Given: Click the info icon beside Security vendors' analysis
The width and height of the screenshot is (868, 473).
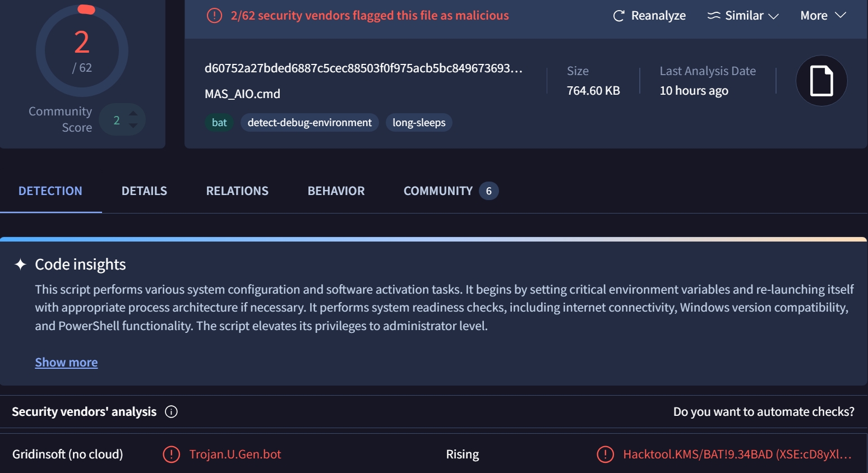Looking at the screenshot, I should point(171,412).
